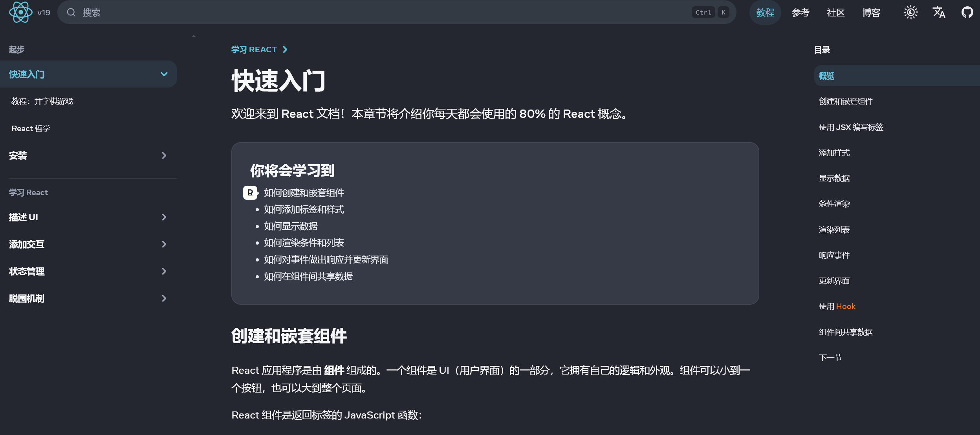Click the Ctrl K shortcut badge

tap(710, 13)
